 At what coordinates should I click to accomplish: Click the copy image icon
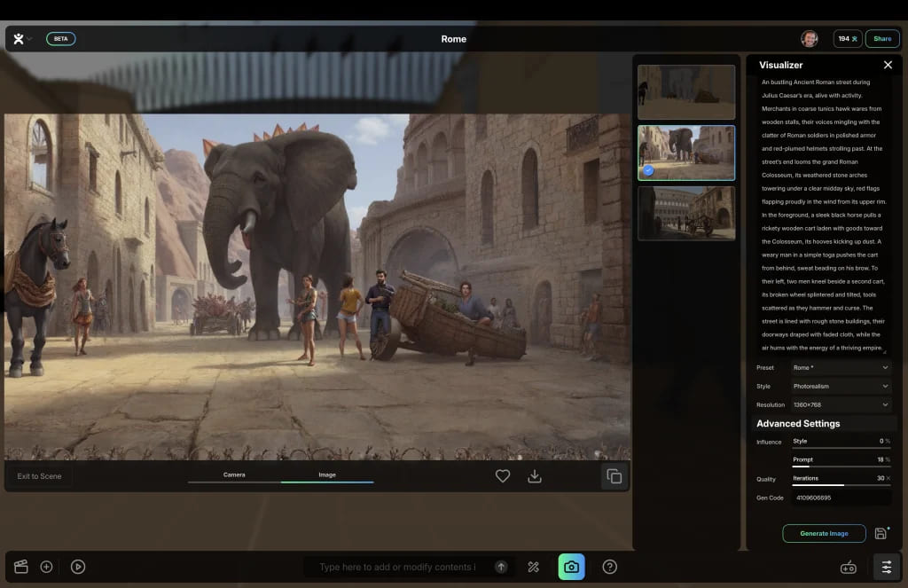click(x=614, y=476)
